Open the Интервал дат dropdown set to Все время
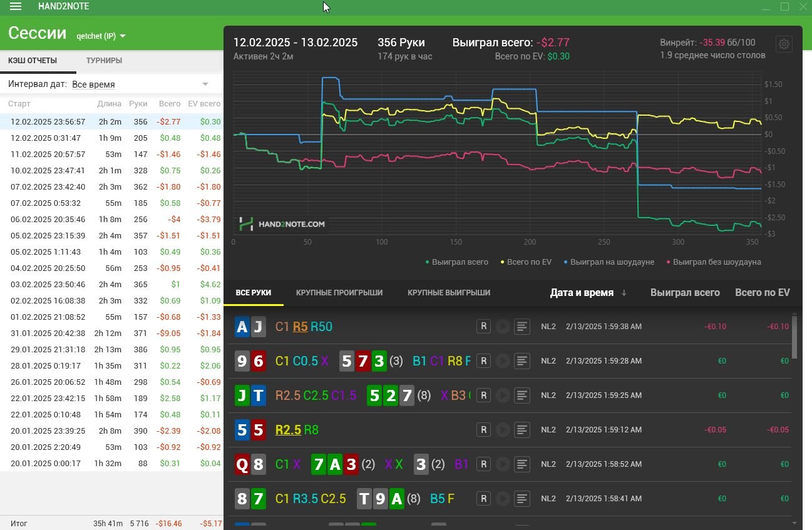 (140, 84)
